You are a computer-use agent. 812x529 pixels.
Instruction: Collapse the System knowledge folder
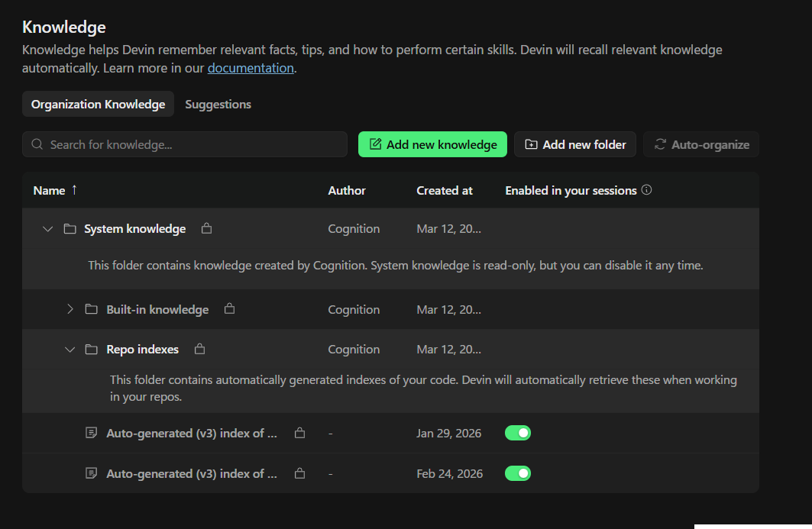[48, 229]
